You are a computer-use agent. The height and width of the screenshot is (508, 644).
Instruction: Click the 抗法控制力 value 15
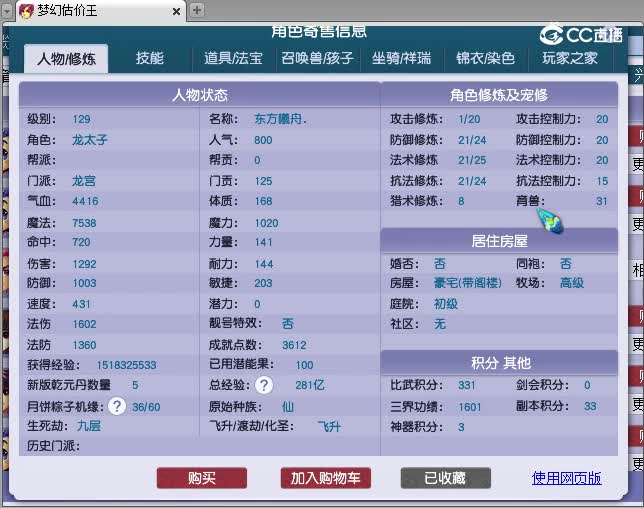click(x=602, y=181)
